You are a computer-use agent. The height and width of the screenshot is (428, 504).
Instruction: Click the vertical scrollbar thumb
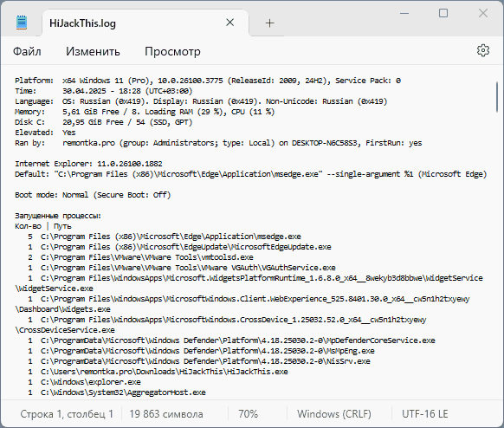[496, 97]
